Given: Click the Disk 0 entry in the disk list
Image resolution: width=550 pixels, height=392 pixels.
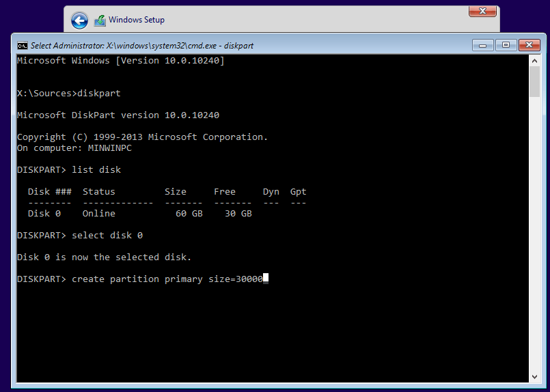Looking at the screenshot, I should coord(44,214).
